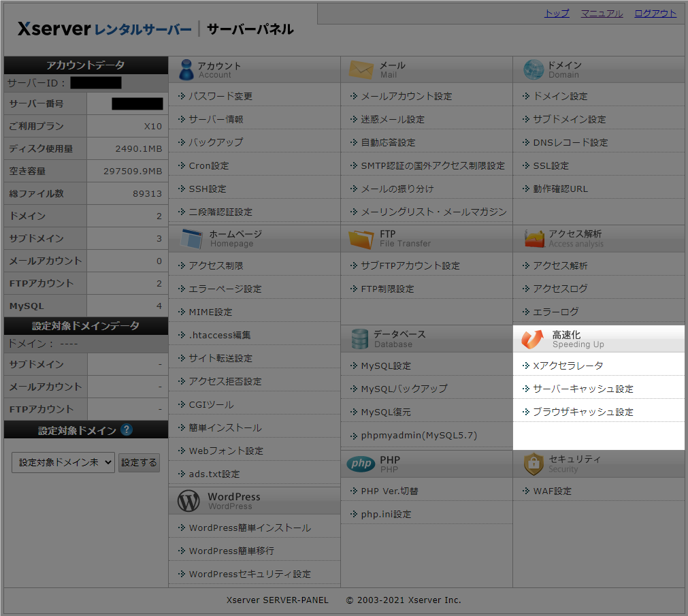The width and height of the screenshot is (688, 616).
Task: Open PHP Ver.切替
Action: pyautogui.click(x=390, y=491)
